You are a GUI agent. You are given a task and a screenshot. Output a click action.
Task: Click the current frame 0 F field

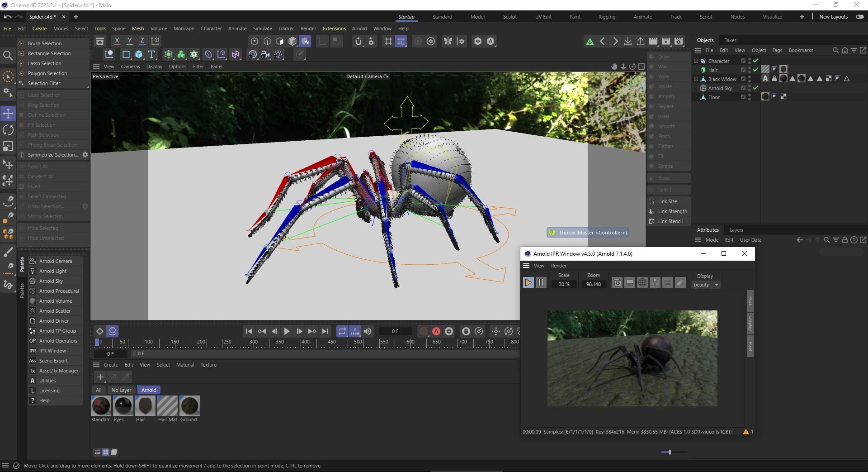pyautogui.click(x=395, y=331)
